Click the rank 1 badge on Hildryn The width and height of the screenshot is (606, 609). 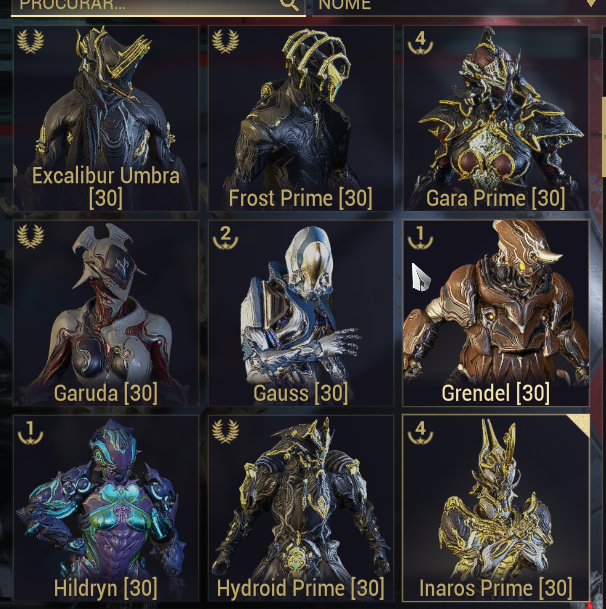coord(30,433)
